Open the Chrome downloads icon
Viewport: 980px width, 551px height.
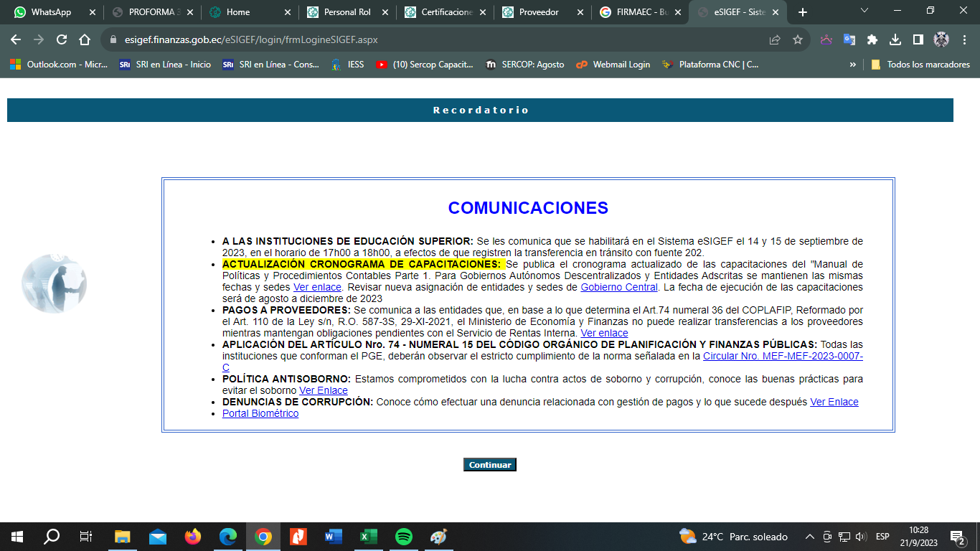point(895,39)
